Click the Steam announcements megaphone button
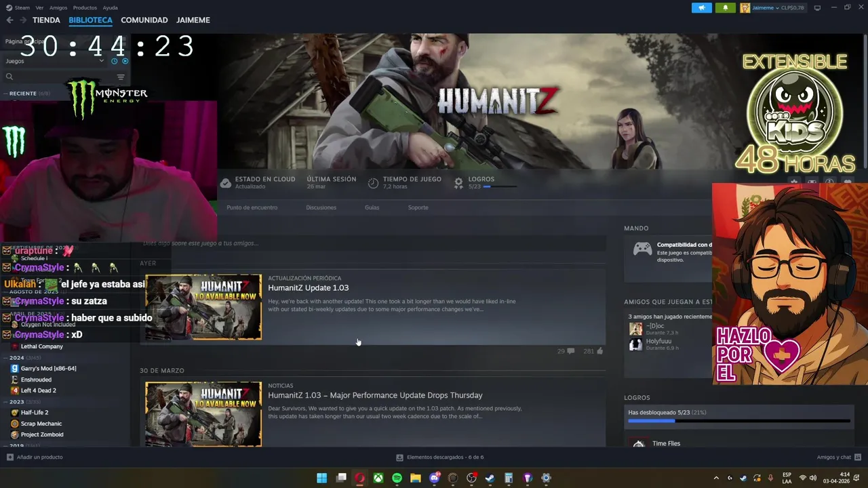This screenshot has height=488, width=868. click(701, 7)
